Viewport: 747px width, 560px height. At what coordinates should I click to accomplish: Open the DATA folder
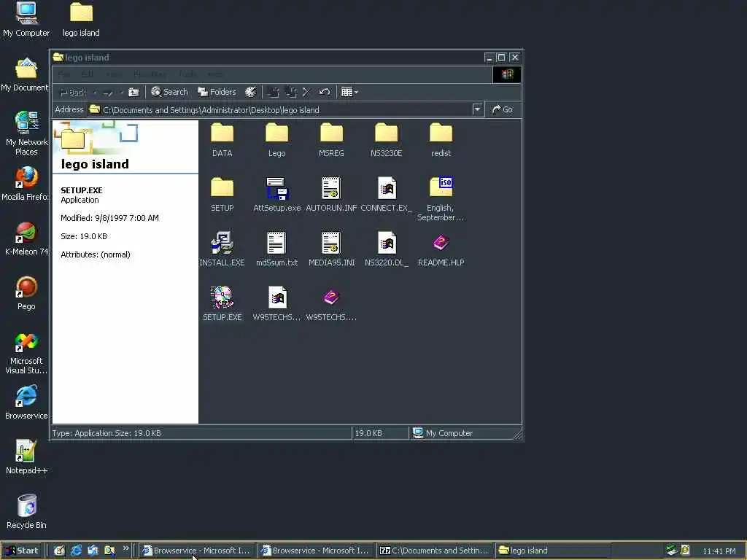pos(222,139)
